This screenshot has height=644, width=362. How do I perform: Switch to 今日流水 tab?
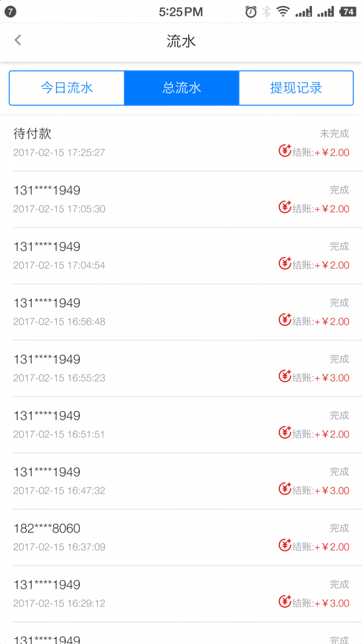click(x=67, y=88)
